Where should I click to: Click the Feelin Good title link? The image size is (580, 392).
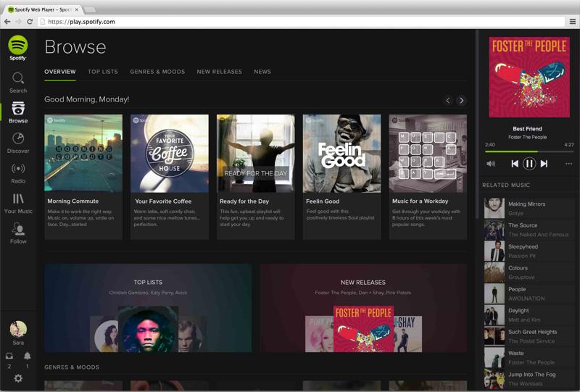tap(323, 201)
